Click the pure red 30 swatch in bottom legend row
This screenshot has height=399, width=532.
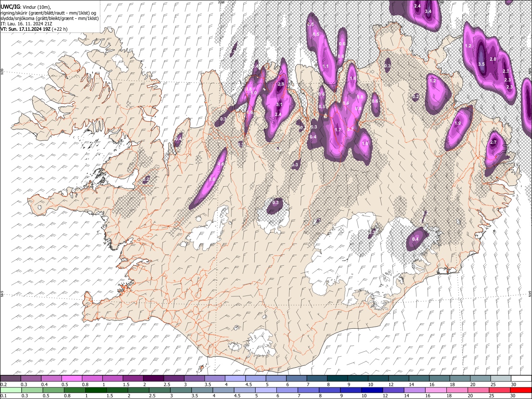521,390
